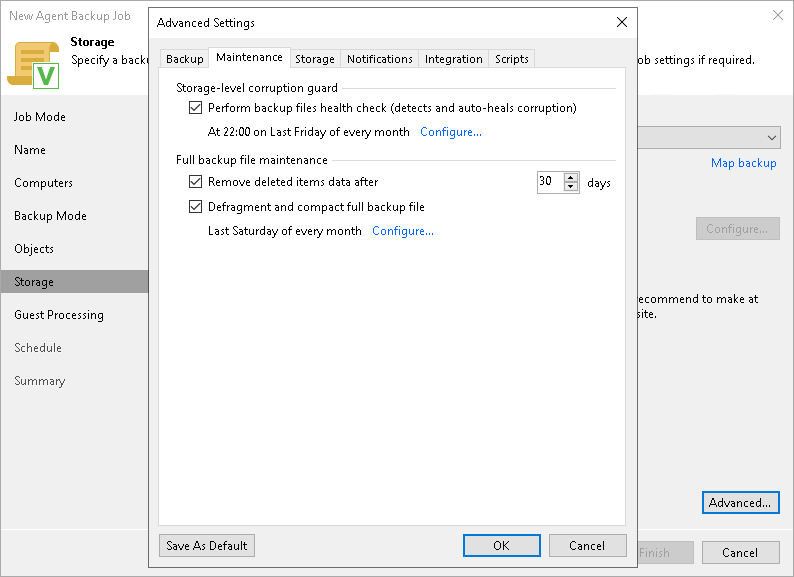Open Summary wizard step
Image resolution: width=794 pixels, height=577 pixels.
tap(39, 381)
